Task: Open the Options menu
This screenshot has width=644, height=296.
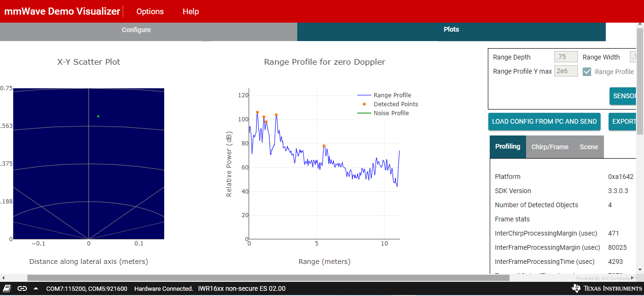Action: tap(150, 11)
